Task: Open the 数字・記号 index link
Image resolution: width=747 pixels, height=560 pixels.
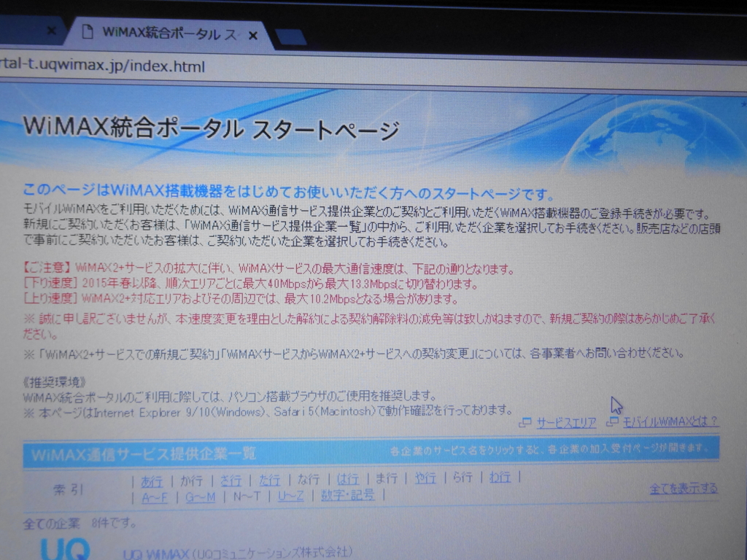Action: tap(348, 495)
